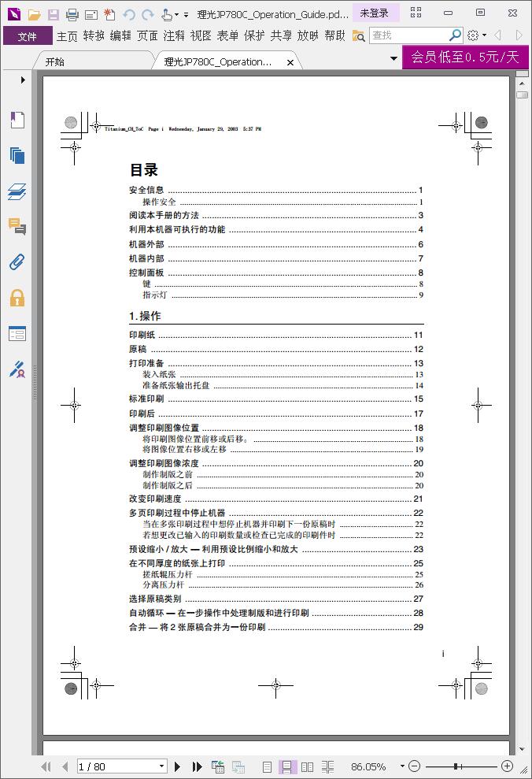The height and width of the screenshot is (779, 532).
Task: Open the Layers panel
Action: click(17, 191)
